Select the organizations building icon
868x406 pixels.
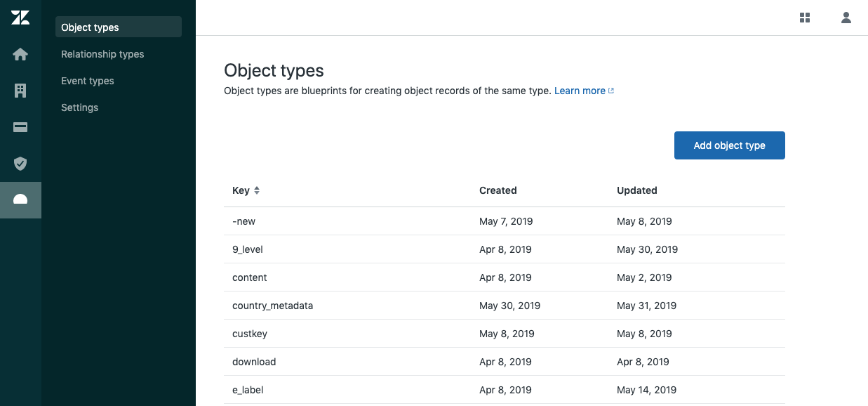20,90
